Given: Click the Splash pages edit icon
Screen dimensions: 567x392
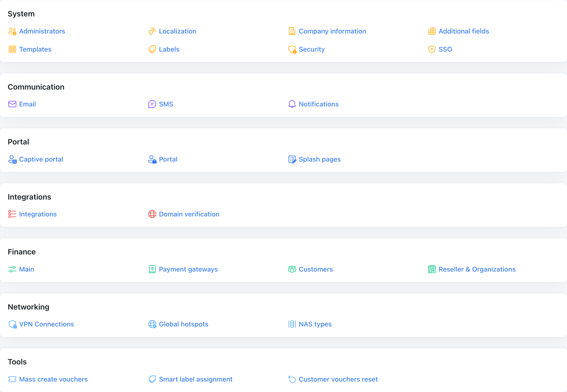Looking at the screenshot, I should click(292, 159).
